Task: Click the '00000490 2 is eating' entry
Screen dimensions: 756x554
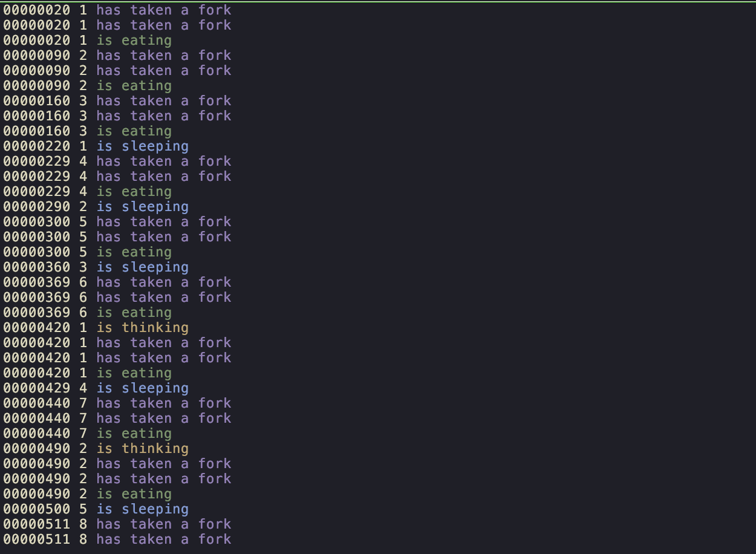Action: pyautogui.click(x=88, y=494)
